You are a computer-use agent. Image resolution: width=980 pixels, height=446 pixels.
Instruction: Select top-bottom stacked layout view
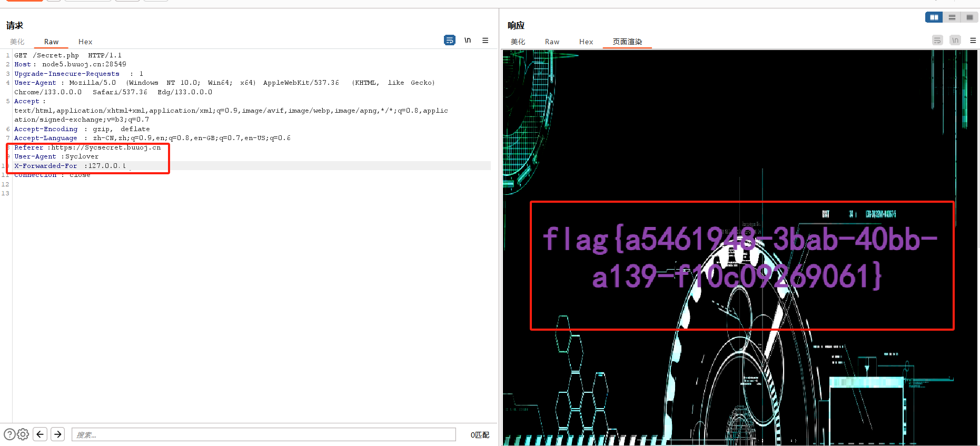[952, 17]
